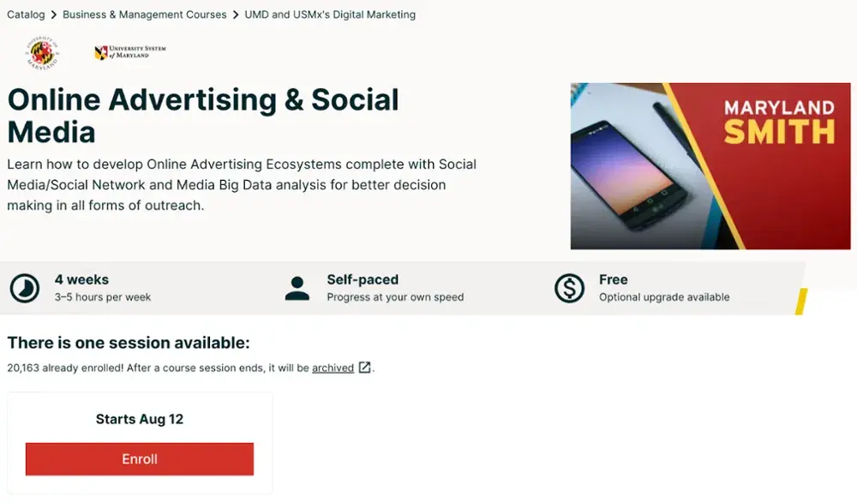Open UMD and USMx's Digital Marketing breadcrumb

point(330,15)
